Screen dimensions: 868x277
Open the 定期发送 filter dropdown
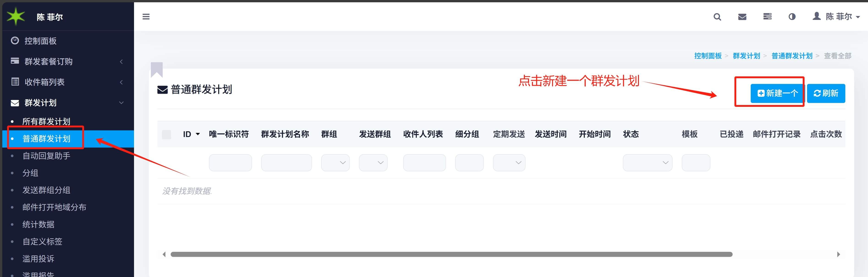click(x=509, y=163)
